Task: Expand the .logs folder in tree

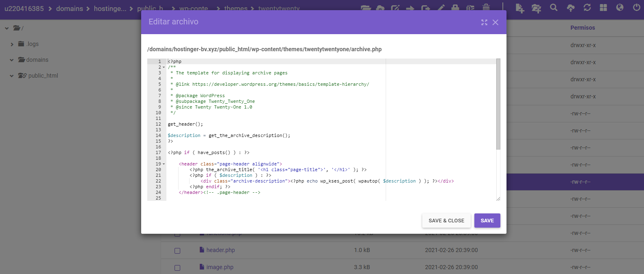Action: click(12, 44)
